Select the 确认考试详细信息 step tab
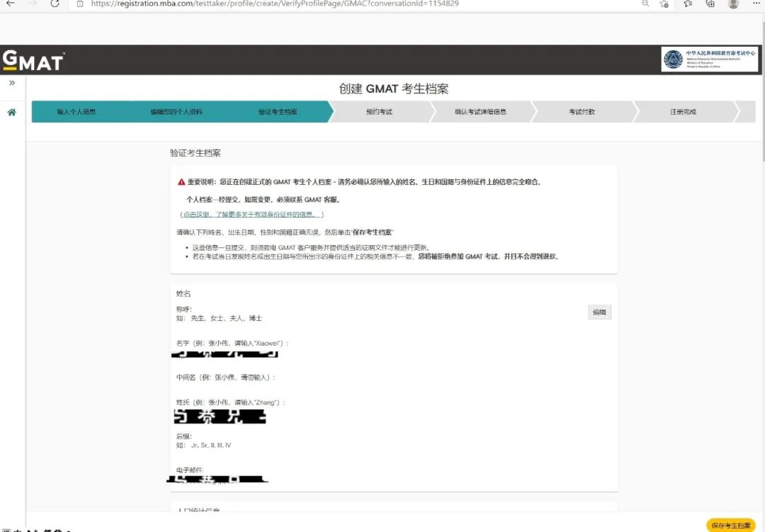Image resolution: width=765 pixels, height=532 pixels. [x=480, y=112]
